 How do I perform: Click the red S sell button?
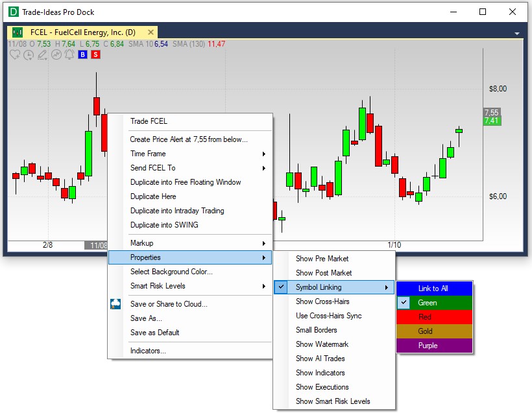pyautogui.click(x=95, y=54)
